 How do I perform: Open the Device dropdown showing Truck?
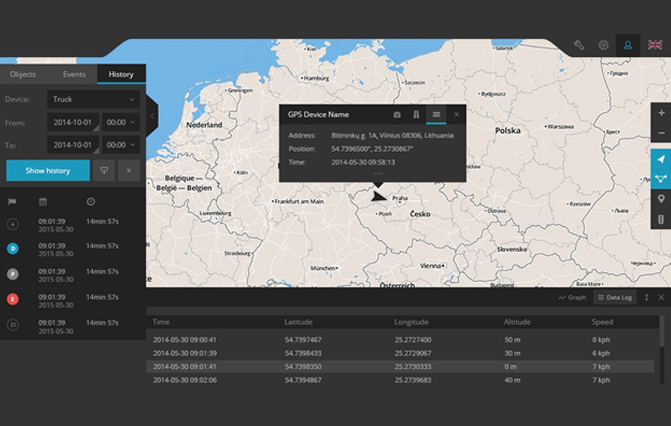[x=93, y=99]
